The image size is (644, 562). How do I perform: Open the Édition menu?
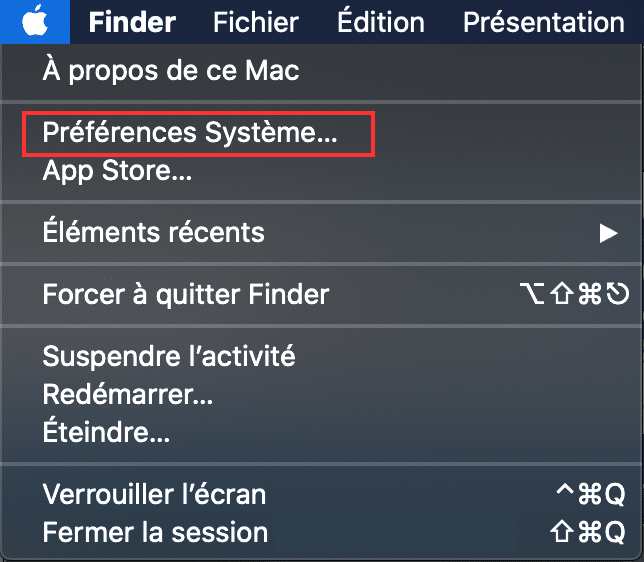[x=381, y=21]
